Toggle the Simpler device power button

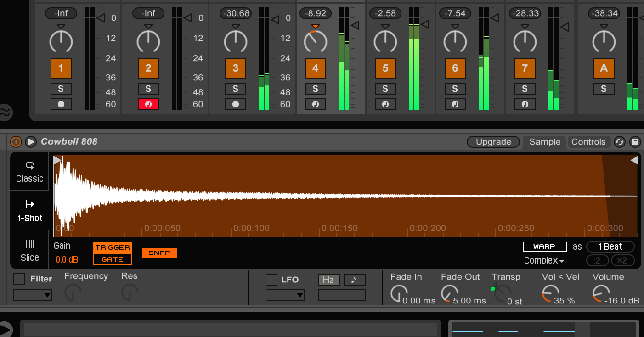(x=17, y=141)
